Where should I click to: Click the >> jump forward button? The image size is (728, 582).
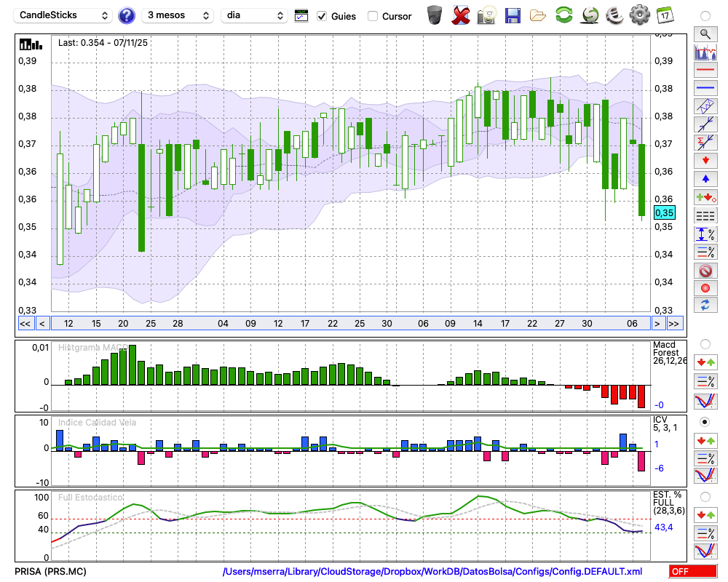point(675,324)
